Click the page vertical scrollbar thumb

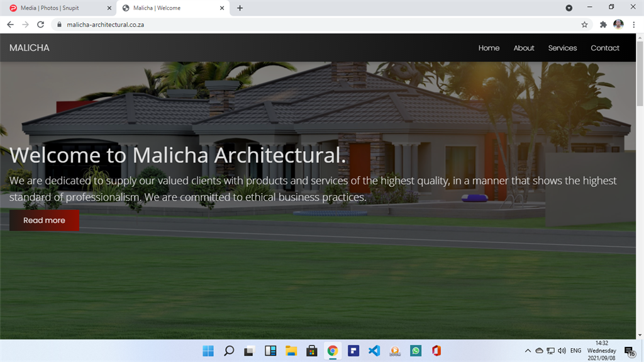(x=640, y=74)
